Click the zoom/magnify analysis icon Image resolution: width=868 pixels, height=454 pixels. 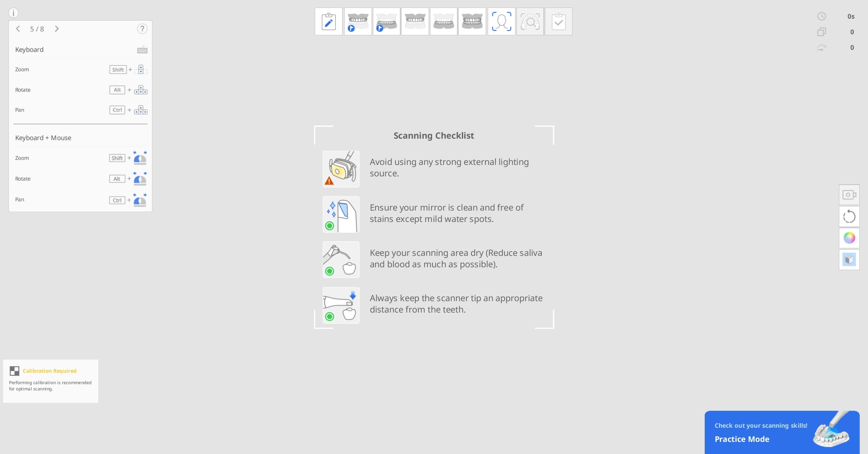[x=529, y=21]
